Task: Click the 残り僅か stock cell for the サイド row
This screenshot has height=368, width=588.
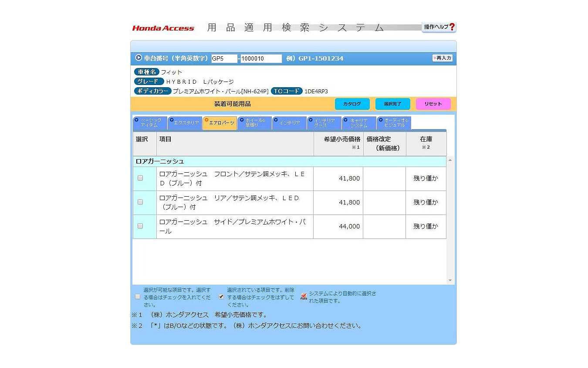Action: pyautogui.click(x=426, y=226)
